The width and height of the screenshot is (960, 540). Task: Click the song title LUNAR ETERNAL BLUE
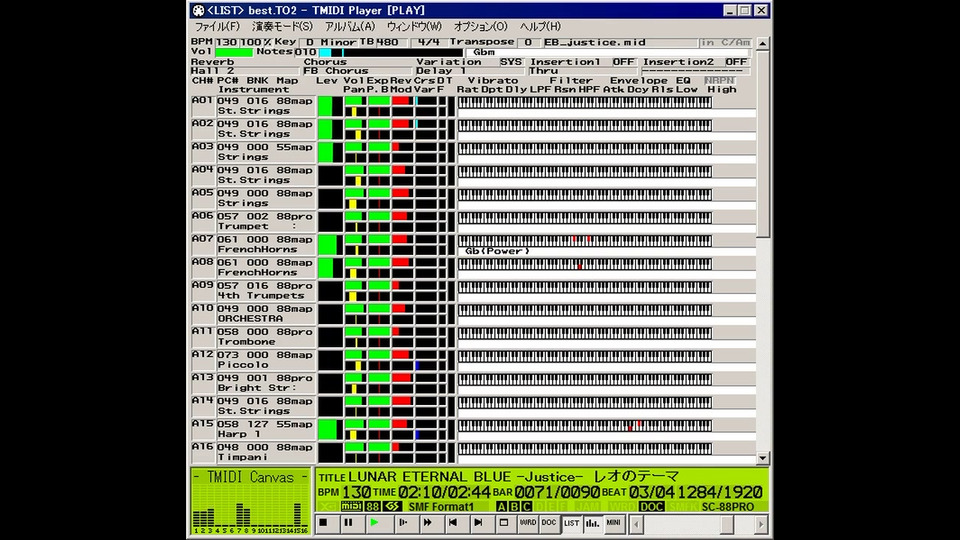[429, 476]
